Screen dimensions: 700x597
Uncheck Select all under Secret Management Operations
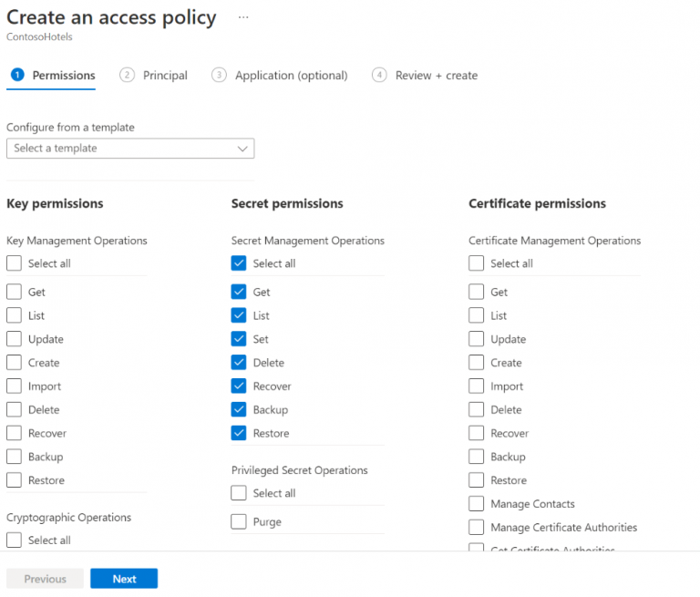(239, 263)
